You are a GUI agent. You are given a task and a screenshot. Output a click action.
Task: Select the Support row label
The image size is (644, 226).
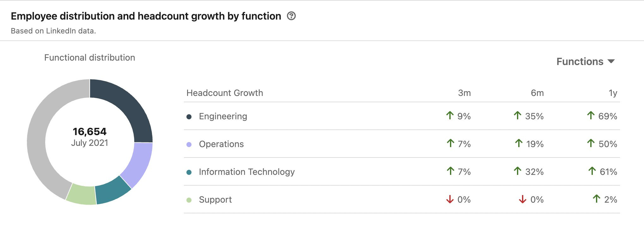click(x=215, y=200)
